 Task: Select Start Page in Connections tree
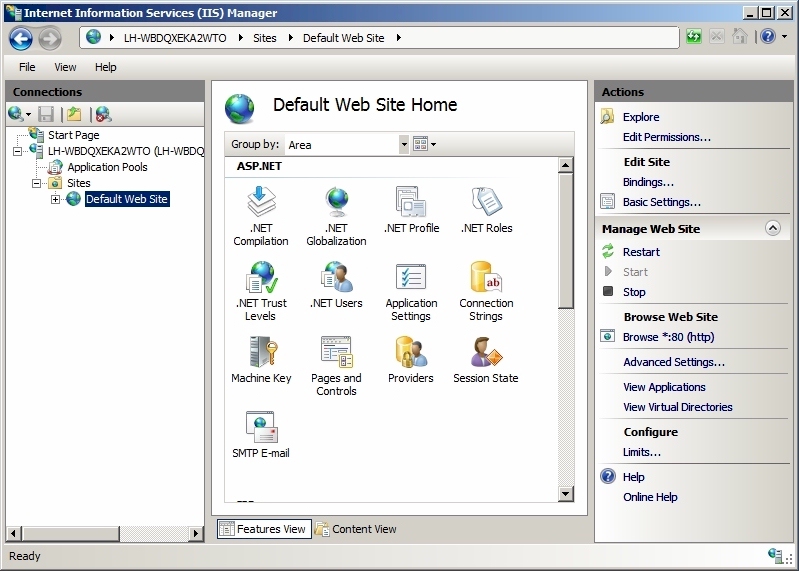[73, 135]
